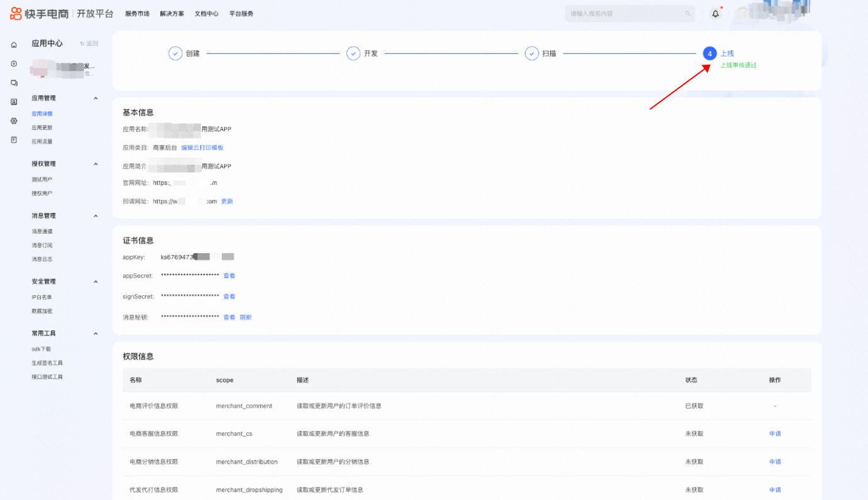Click the 编辑云打印模板 link
Image resolution: width=868 pixels, height=500 pixels.
click(202, 148)
